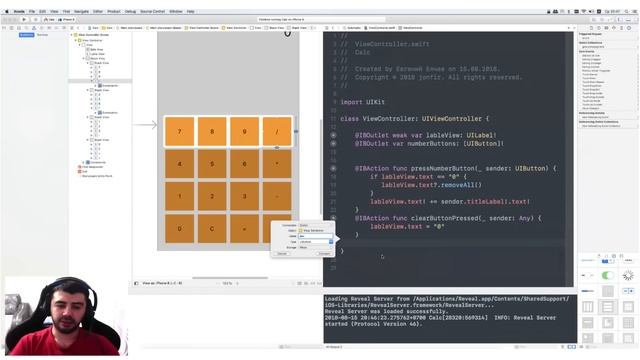Run the Calc project with the play button
The height and width of the screenshot is (360, 640).
pyautogui.click(x=24, y=19)
